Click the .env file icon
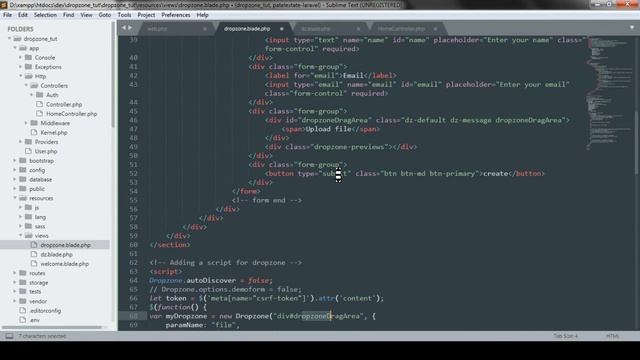The height and width of the screenshot is (360, 640). pos(22,320)
